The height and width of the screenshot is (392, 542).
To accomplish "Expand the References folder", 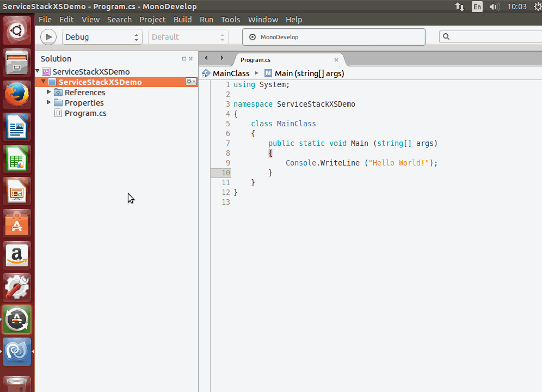I will [x=49, y=92].
